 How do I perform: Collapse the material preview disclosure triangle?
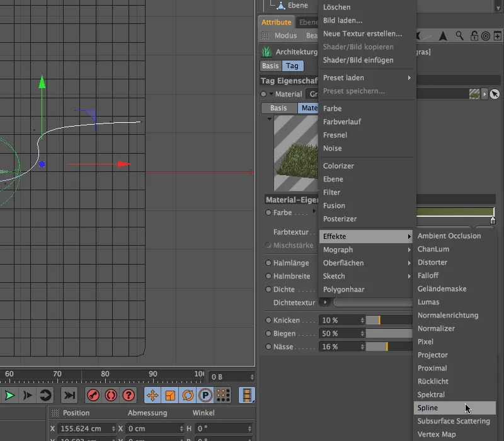click(270, 119)
